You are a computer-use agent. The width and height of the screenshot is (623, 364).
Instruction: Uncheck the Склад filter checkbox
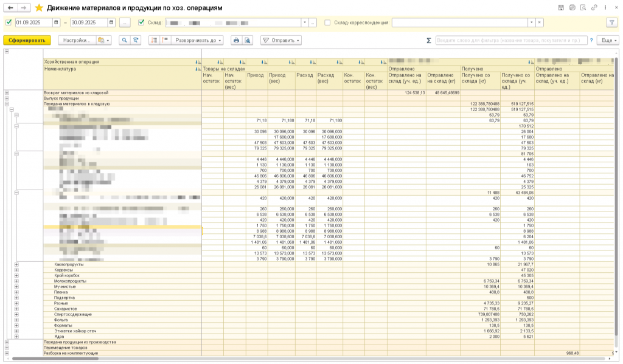(x=141, y=22)
